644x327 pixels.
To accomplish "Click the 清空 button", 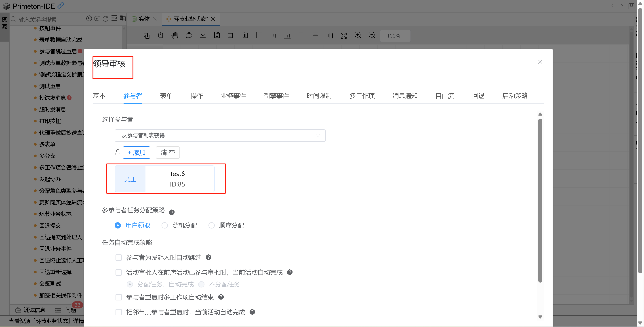I will (168, 152).
